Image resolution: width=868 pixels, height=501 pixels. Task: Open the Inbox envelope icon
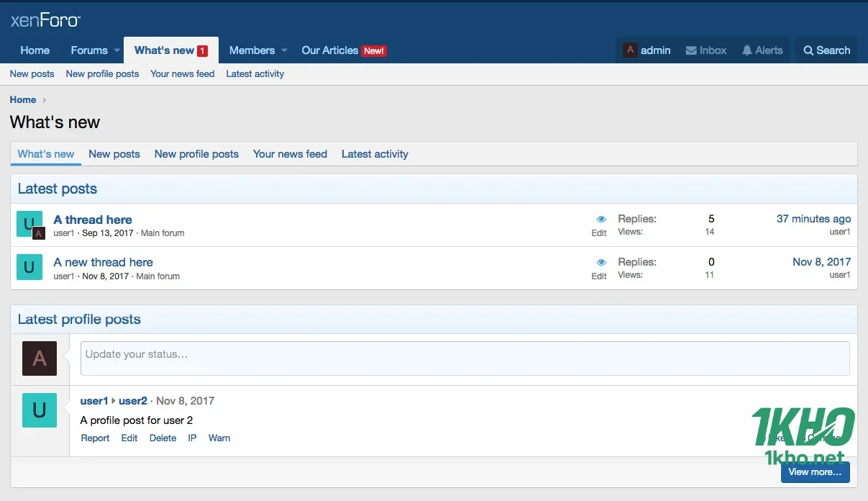click(x=691, y=50)
